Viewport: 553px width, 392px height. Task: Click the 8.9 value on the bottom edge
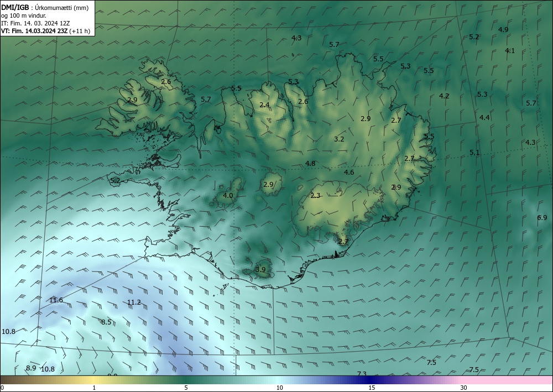(x=31, y=368)
